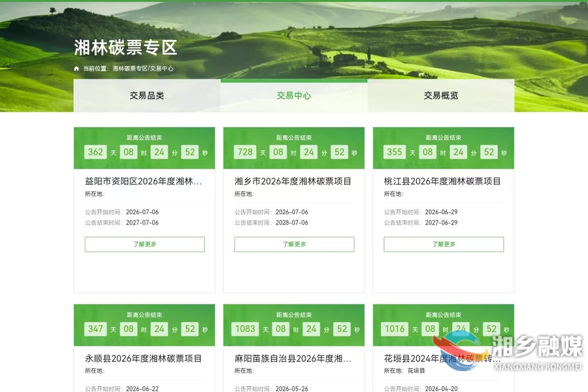Click the 湘林碳票专区 page heading
The image size is (588, 392).
coord(125,48)
